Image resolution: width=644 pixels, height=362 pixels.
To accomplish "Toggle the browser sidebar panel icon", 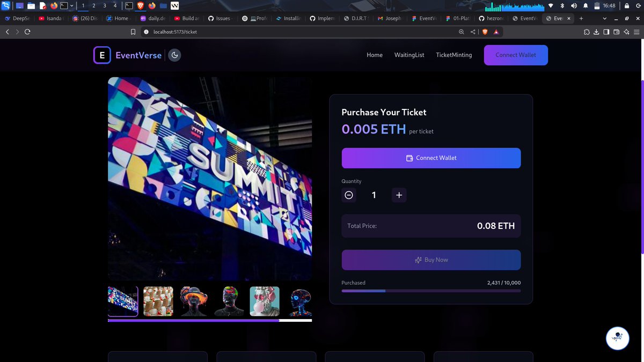I will pos(606,32).
